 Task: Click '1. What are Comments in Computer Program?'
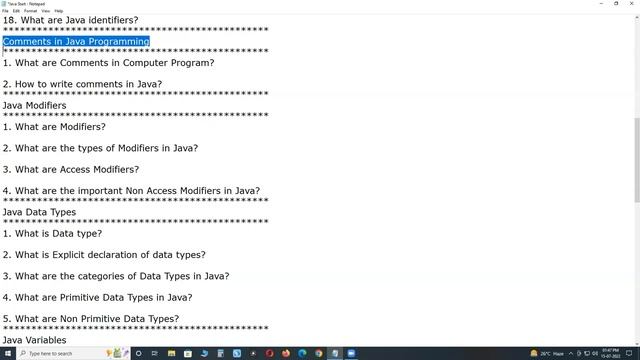pos(108,63)
